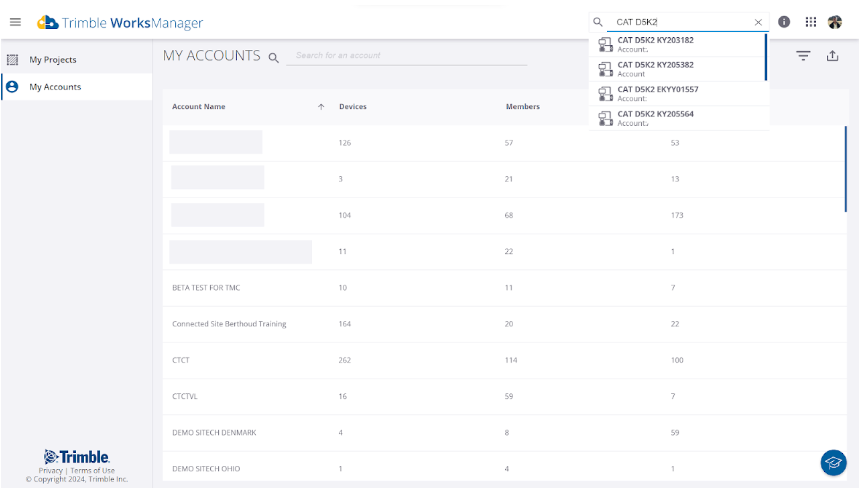Select My Accounts in sidebar
859x489 pixels.
(x=55, y=87)
